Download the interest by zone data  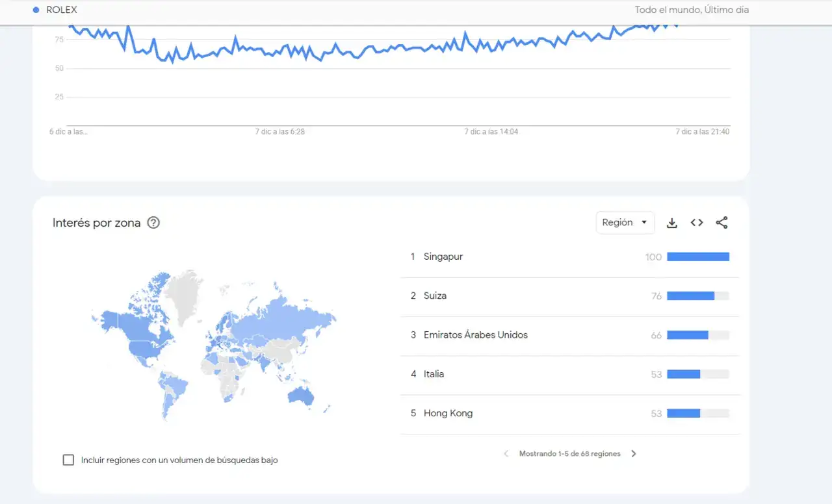[x=672, y=223]
